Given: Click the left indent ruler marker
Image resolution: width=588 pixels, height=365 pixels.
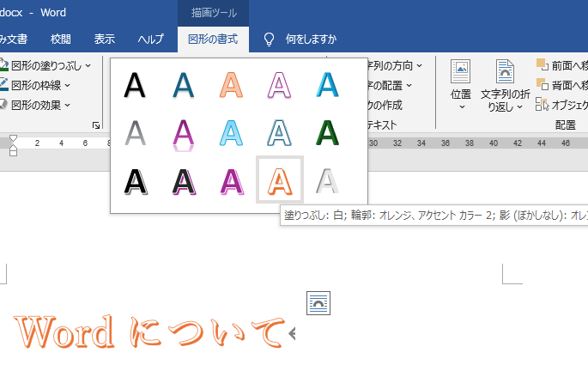Looking at the screenshot, I should [13, 151].
